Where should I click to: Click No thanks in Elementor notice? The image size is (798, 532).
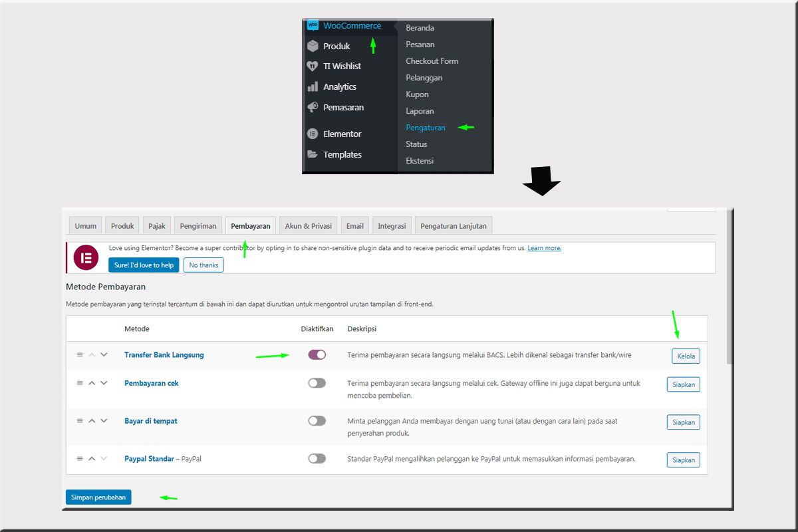coord(203,265)
